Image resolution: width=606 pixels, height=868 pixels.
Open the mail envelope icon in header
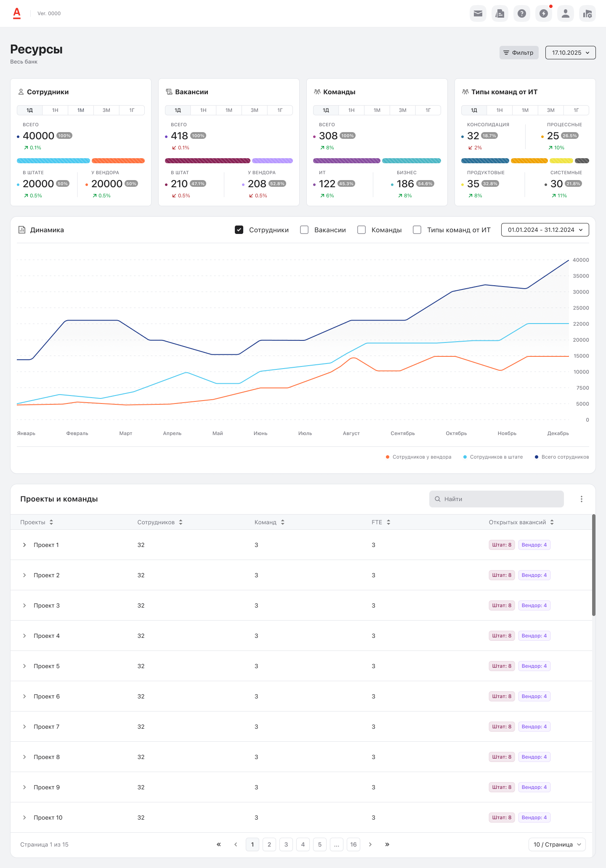478,13
